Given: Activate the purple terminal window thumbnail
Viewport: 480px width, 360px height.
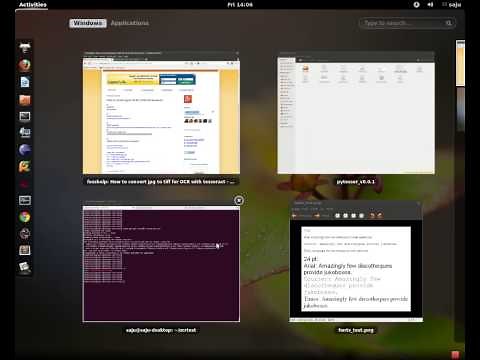Looking at the screenshot, I should pos(161,261).
